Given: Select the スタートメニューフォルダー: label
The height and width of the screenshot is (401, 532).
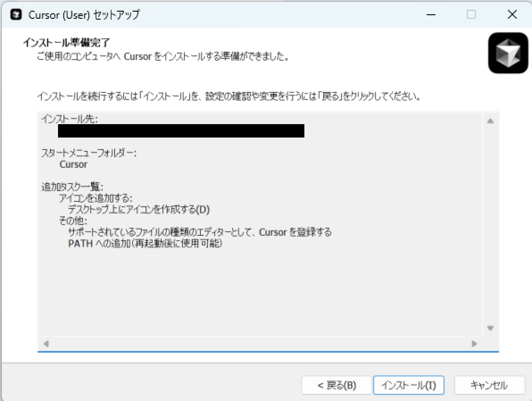Looking at the screenshot, I should click(89, 153).
